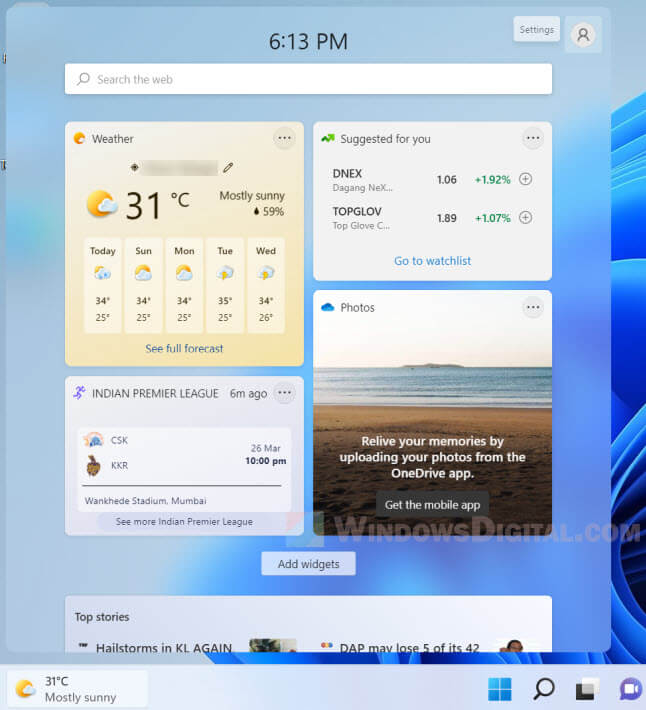Click the DNEX stock name

[347, 173]
